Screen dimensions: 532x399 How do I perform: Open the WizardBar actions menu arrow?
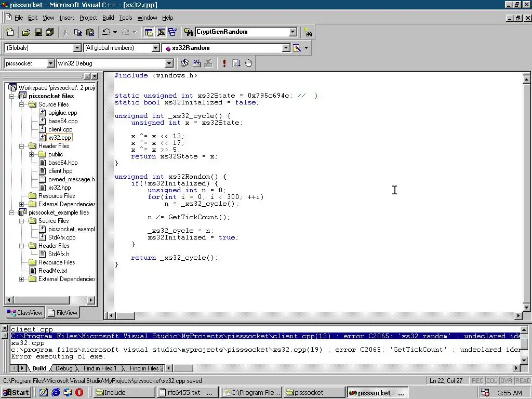point(307,48)
